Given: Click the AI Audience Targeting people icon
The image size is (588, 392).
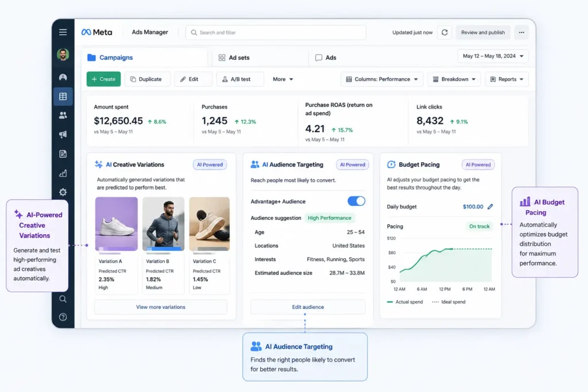Looking at the screenshot, I should coord(255,164).
